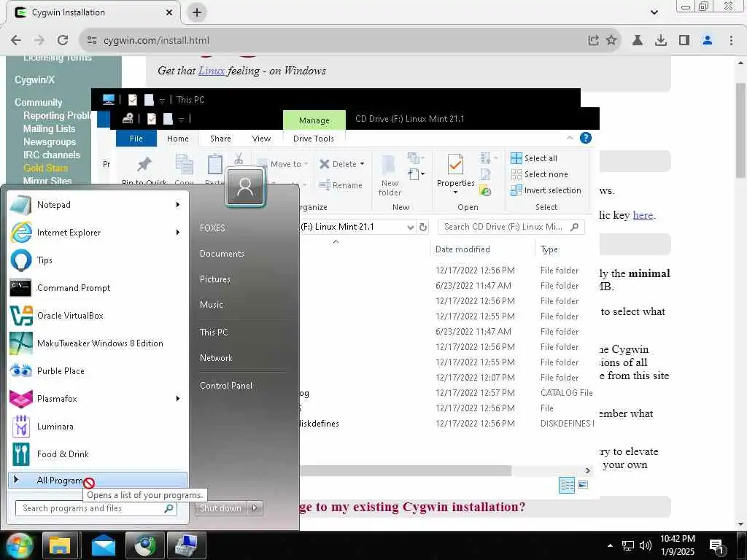747x560 pixels.
Task: Open Properties in Explorer ribbon
Action: (455, 174)
